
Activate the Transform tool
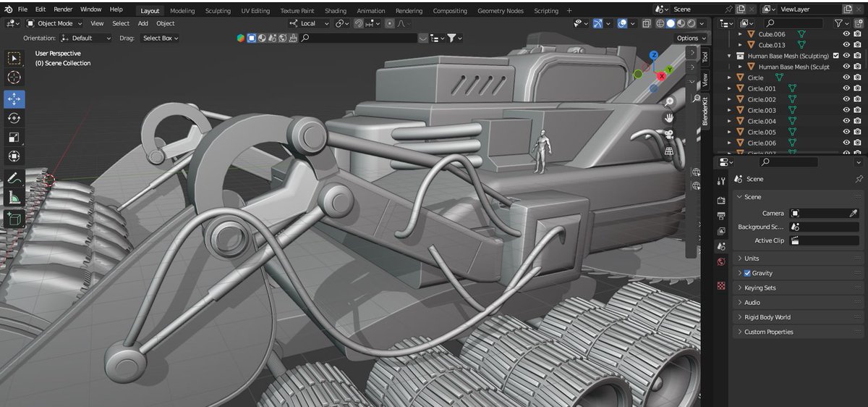[x=14, y=156]
